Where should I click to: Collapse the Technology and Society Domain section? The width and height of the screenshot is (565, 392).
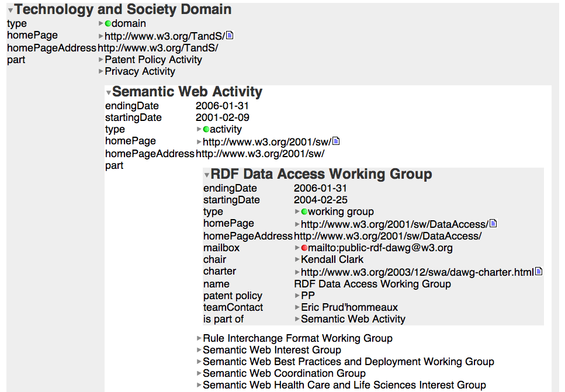click(x=10, y=11)
